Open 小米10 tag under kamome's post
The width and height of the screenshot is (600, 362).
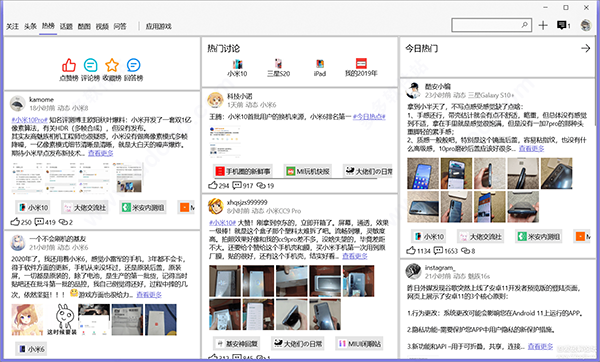pyautogui.click(x=33, y=207)
